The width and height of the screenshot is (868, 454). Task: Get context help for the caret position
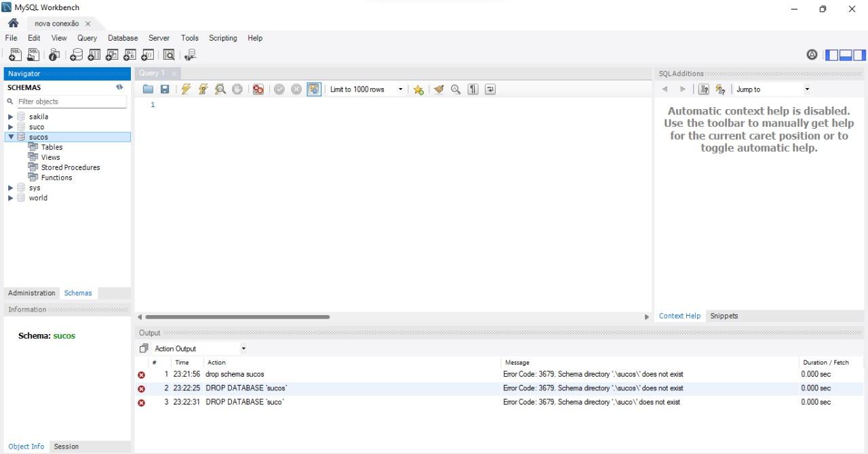[x=704, y=89]
